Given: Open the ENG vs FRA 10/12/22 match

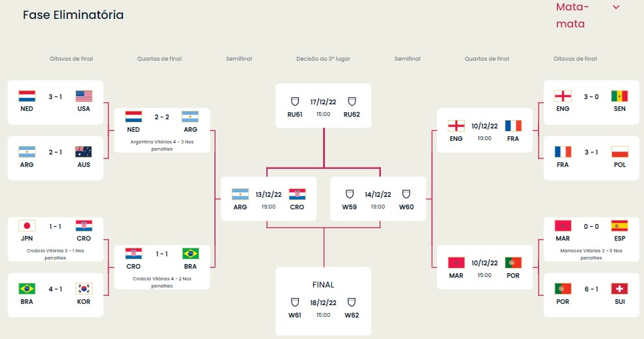Looking at the screenshot, I should click(x=484, y=130).
